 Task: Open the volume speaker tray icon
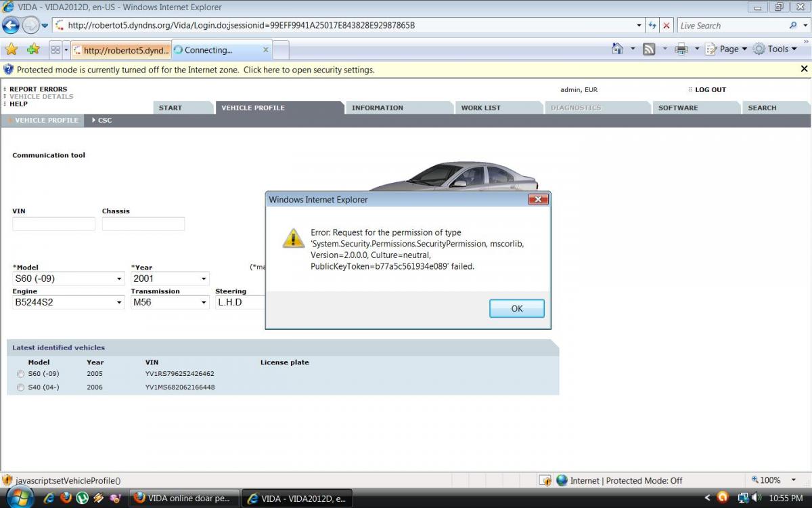757,498
